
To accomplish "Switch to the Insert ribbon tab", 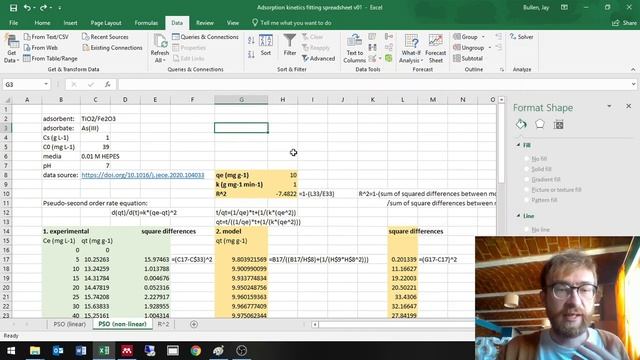I will tap(71, 23).
